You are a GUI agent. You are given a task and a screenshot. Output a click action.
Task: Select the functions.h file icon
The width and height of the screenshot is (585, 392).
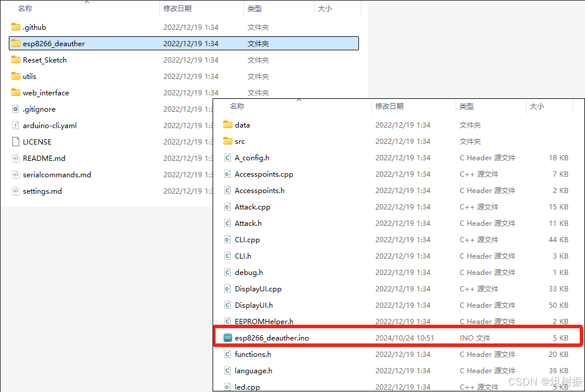pyautogui.click(x=228, y=354)
